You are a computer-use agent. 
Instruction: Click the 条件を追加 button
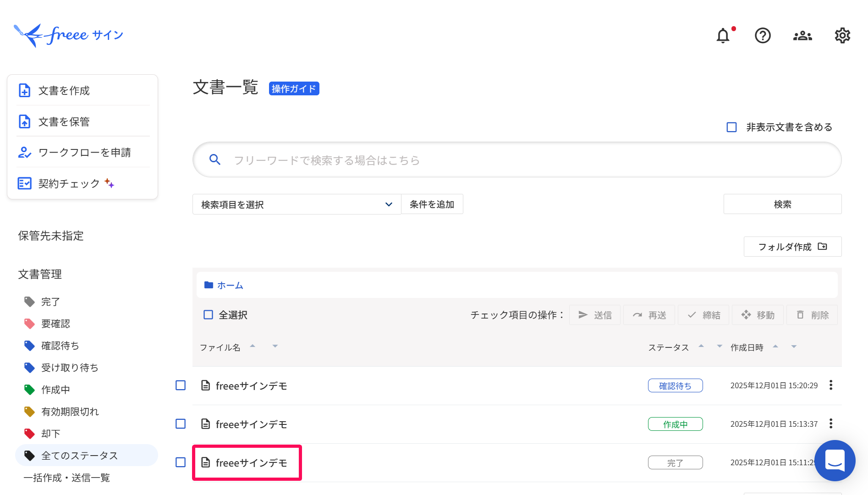click(x=432, y=204)
